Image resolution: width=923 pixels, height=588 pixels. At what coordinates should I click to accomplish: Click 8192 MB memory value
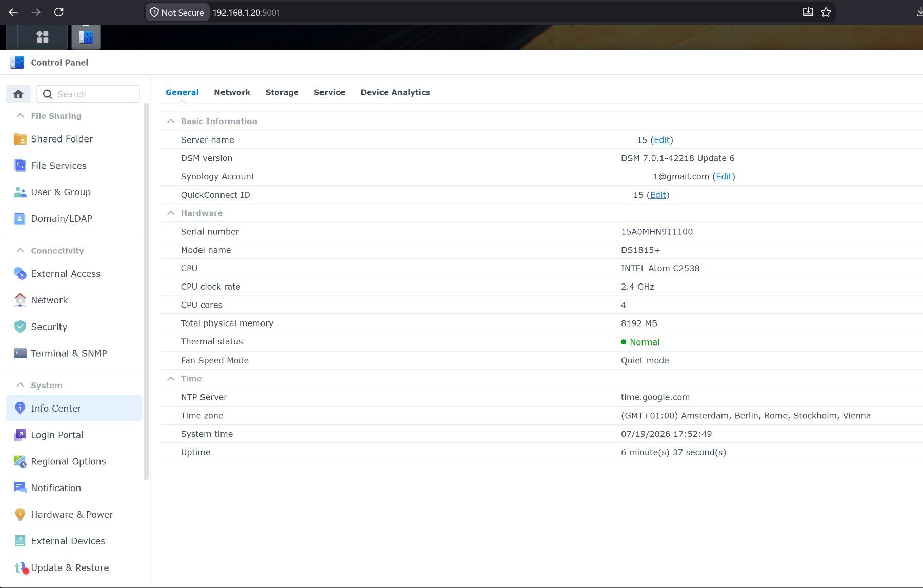click(639, 323)
